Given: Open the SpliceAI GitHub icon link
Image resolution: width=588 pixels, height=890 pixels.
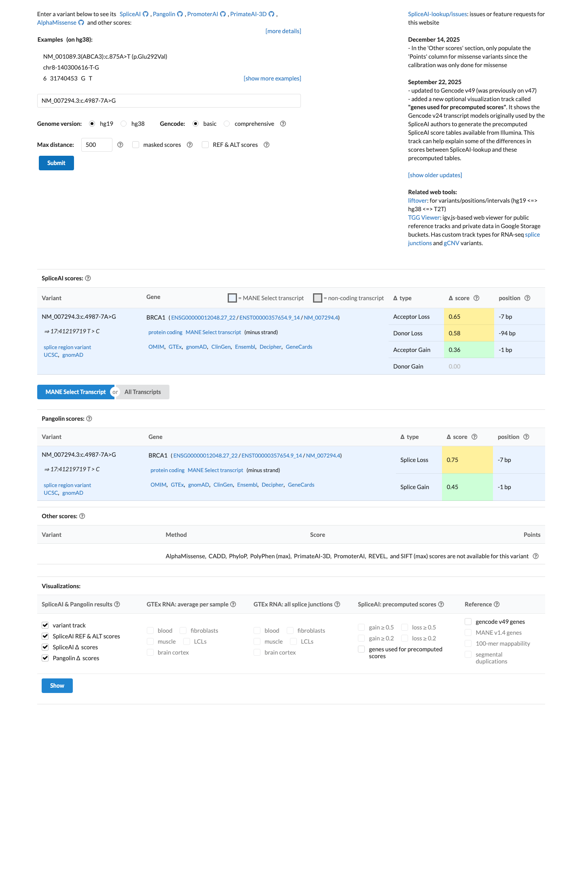Looking at the screenshot, I should pos(146,14).
